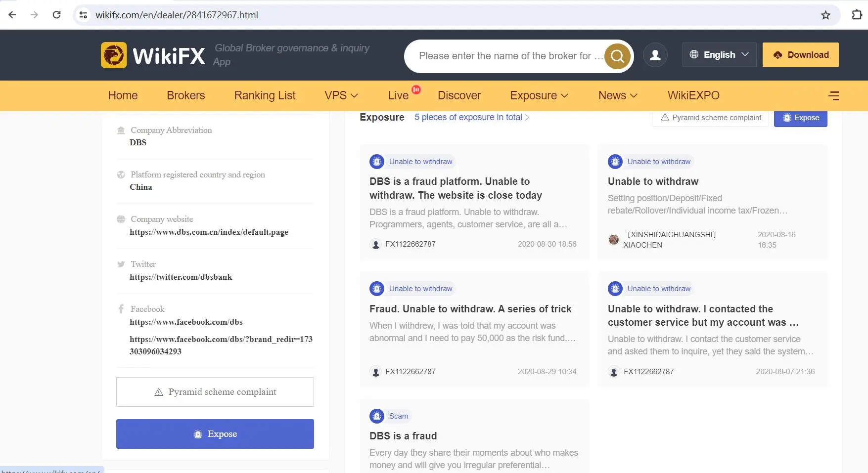The height and width of the screenshot is (473, 868).
Task: Open 'DBS is a fraud platform' exposure post
Action: coord(456,188)
